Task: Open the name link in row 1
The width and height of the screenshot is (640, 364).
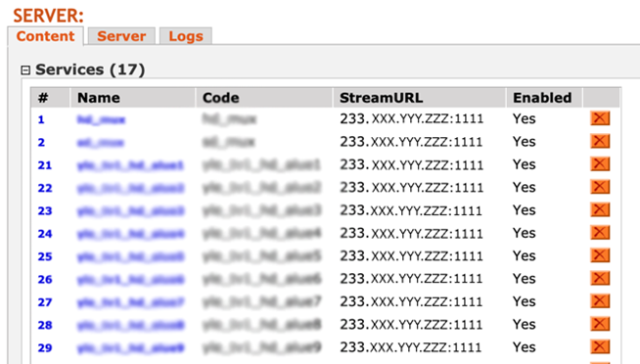Action: point(101,119)
